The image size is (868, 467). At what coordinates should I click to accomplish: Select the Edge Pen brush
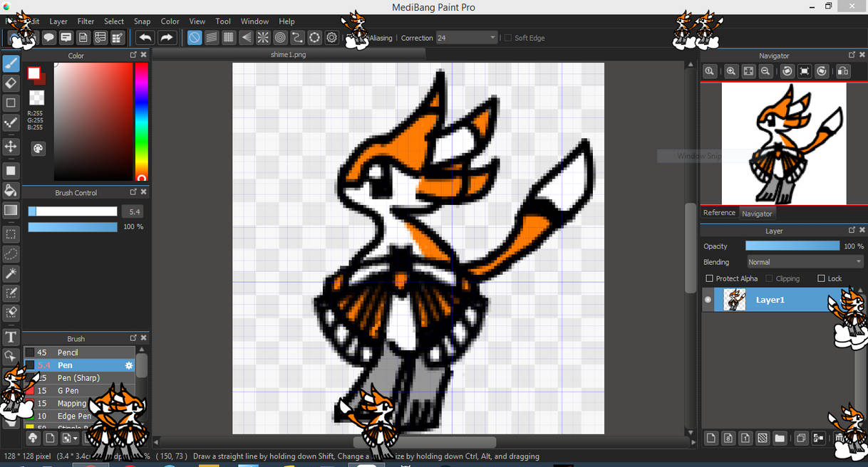click(79, 416)
